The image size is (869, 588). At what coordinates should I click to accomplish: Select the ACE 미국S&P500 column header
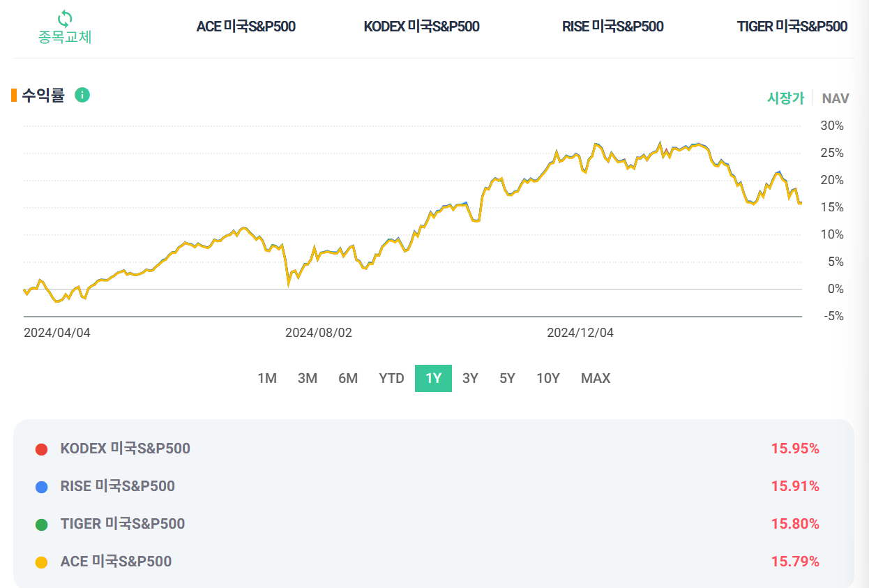tap(246, 27)
